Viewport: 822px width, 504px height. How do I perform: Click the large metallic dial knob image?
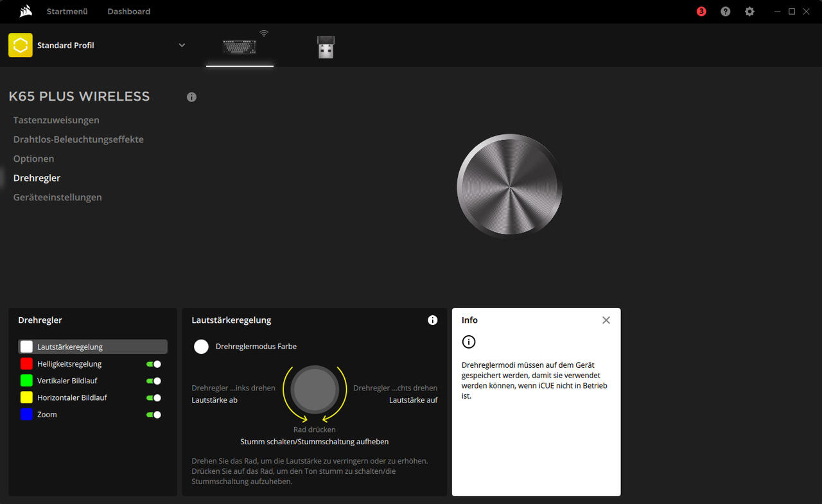coord(510,186)
